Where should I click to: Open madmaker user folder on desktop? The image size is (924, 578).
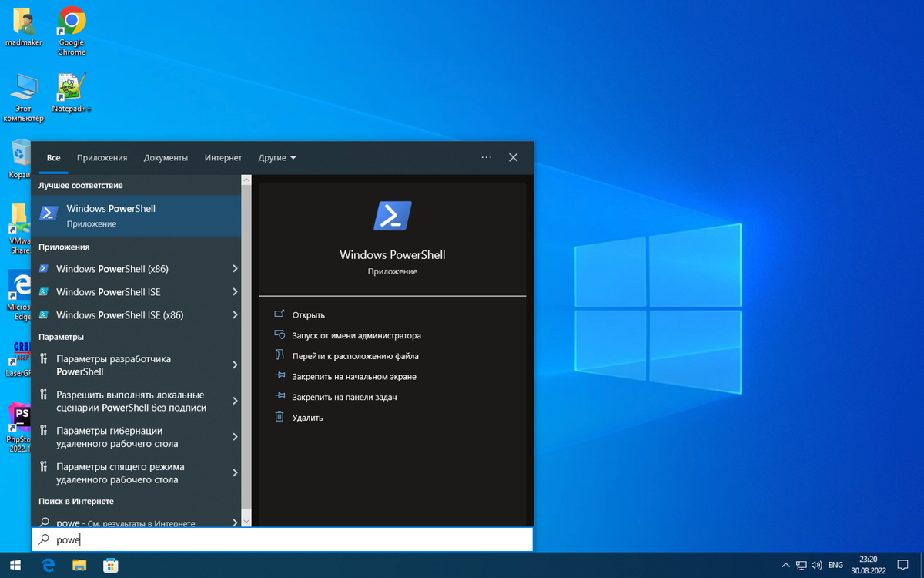[x=23, y=27]
